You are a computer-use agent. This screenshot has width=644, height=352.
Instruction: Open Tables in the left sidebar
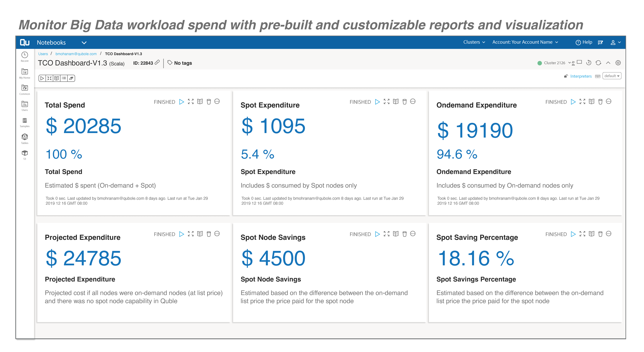coord(25,139)
